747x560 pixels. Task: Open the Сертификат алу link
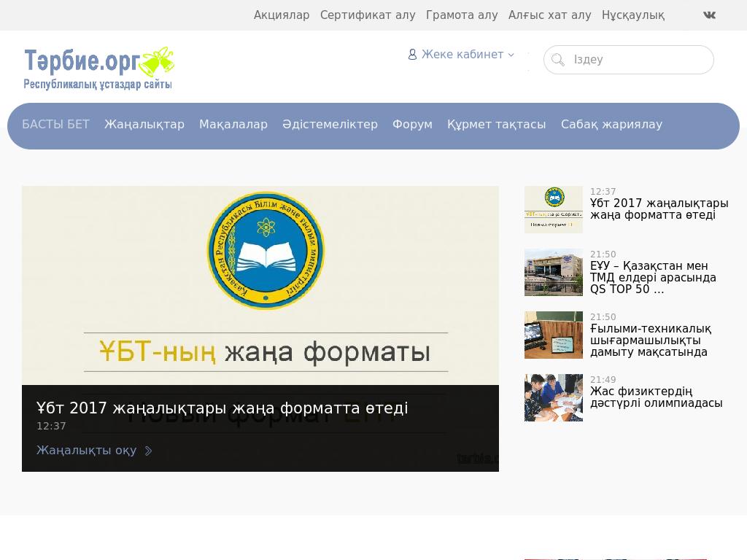point(368,15)
